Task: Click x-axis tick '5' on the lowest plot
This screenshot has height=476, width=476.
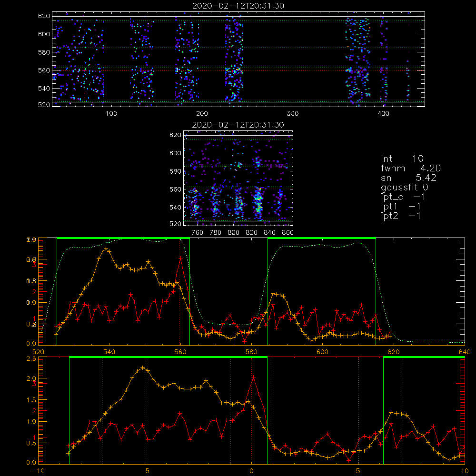Action: coord(358,471)
